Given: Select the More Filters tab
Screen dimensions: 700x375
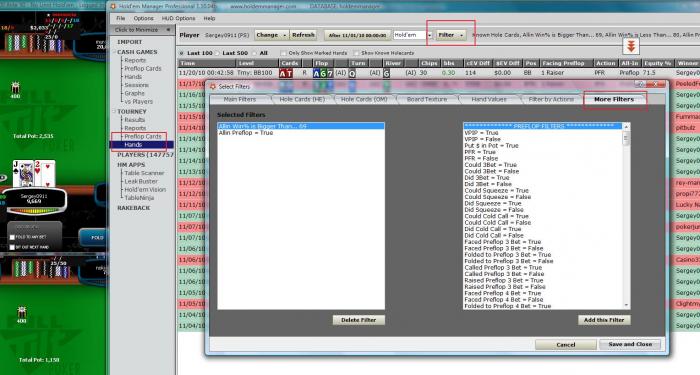Looking at the screenshot, I should (614, 99).
